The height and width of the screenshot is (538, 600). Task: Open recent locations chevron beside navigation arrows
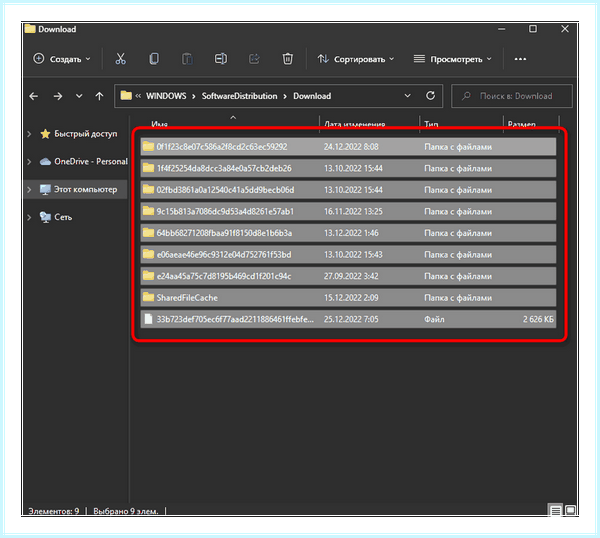pyautogui.click(x=79, y=96)
